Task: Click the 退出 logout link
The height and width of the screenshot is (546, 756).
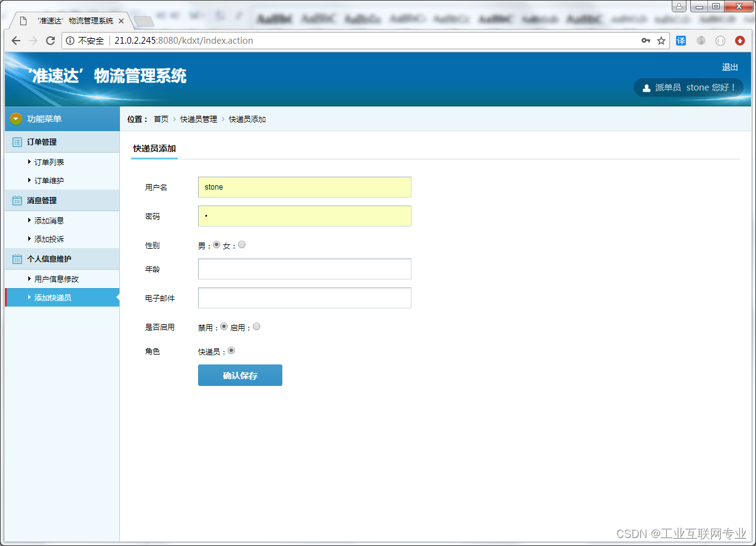Action: click(x=730, y=67)
